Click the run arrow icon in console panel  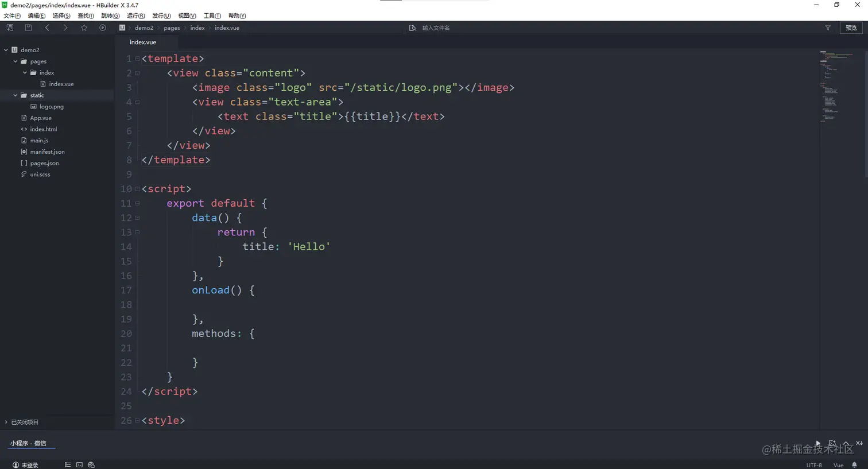(x=818, y=443)
